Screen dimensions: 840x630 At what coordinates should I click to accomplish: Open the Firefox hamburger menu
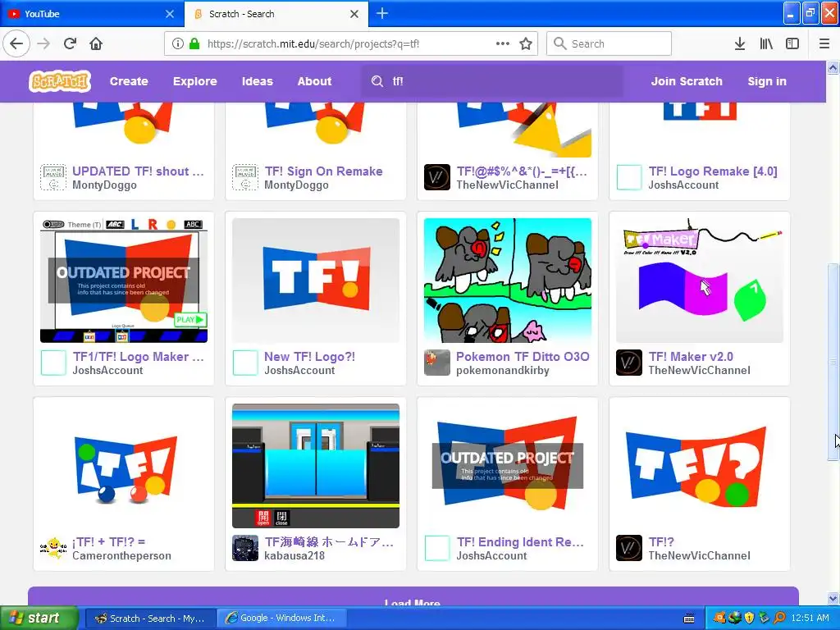coord(824,43)
